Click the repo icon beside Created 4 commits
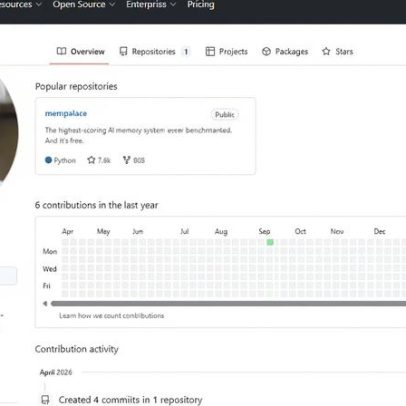Image resolution: width=406 pixels, height=406 pixels. pyautogui.click(x=45, y=400)
